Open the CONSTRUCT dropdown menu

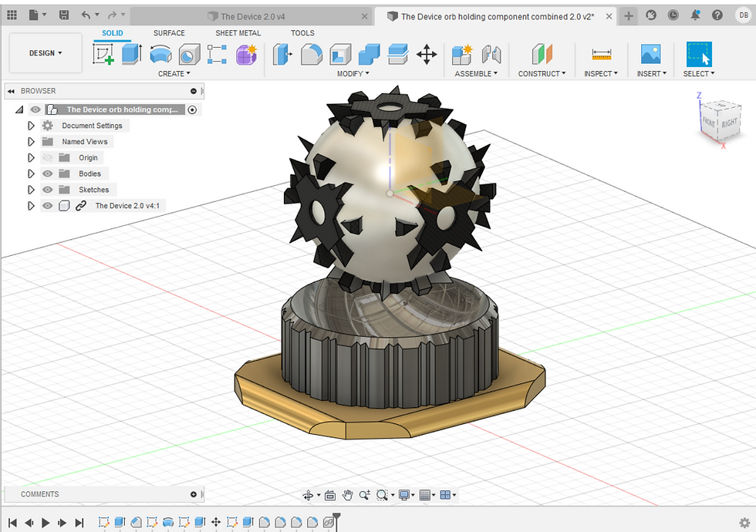tap(542, 74)
